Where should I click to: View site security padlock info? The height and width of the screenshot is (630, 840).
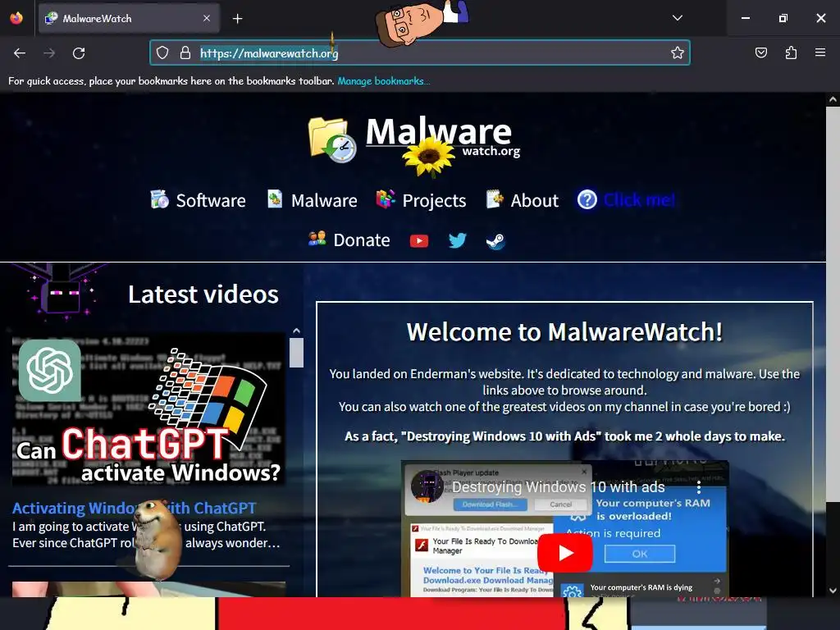(x=185, y=52)
